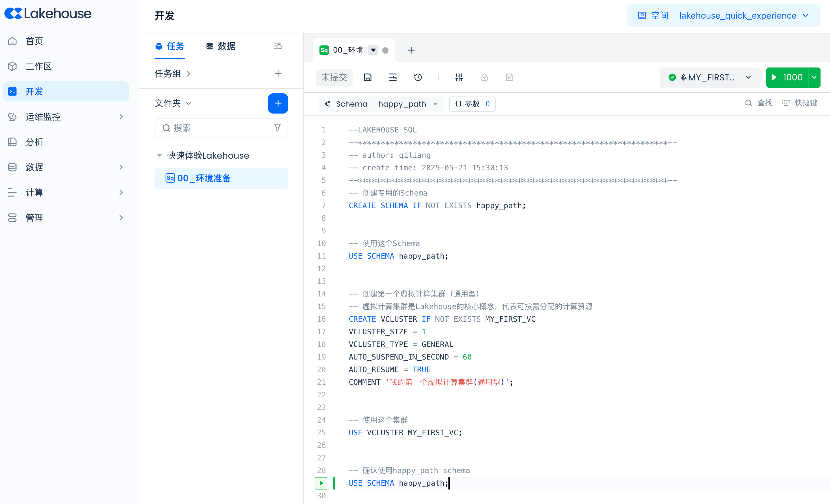830x504 pixels.
Task: Click the save icon in editor toolbar
Action: coord(367,78)
